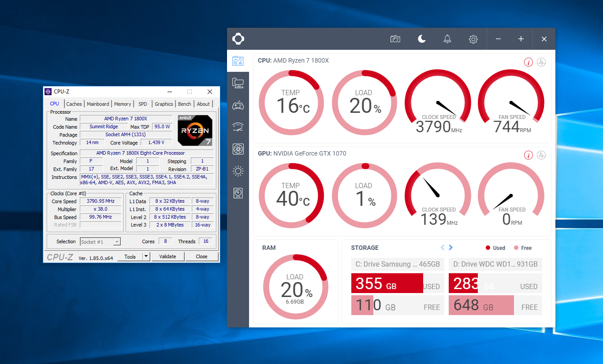Image resolution: width=603 pixels, height=364 pixels.
Task: Click the Cores 8 value in CPU-Z
Action: tap(165, 241)
